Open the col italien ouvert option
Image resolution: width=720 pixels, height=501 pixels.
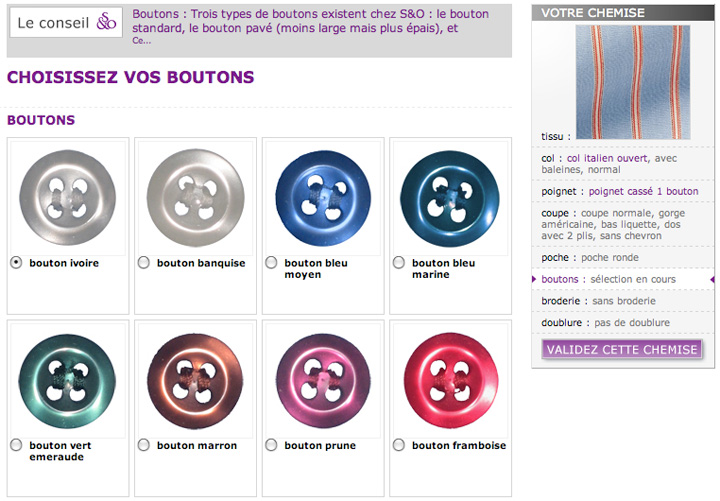[x=608, y=158]
